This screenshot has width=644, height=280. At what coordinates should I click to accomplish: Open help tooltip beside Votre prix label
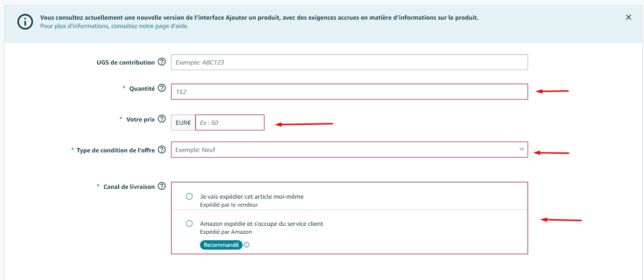pos(161,119)
